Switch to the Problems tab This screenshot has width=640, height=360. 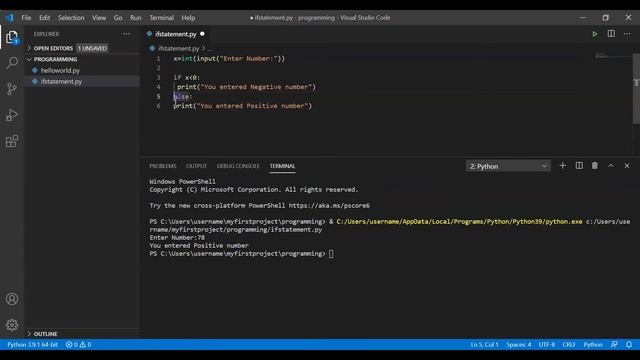(x=162, y=166)
